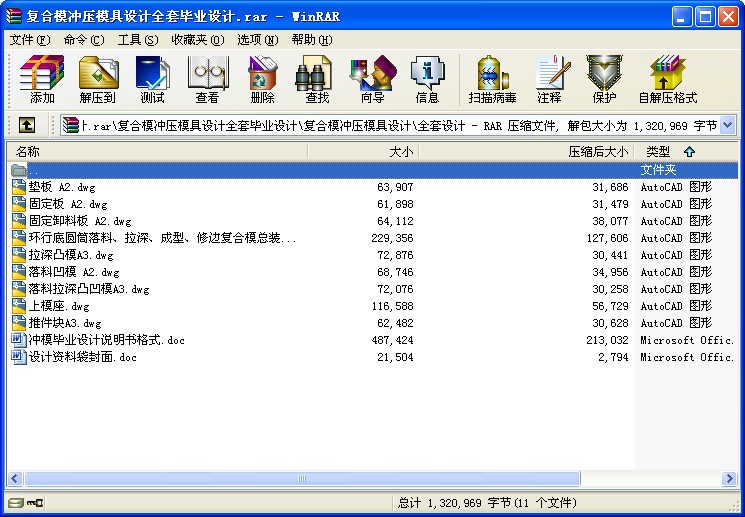The width and height of the screenshot is (745, 517).
Task: Click the Extract To (解压到) icon
Action: (x=98, y=80)
